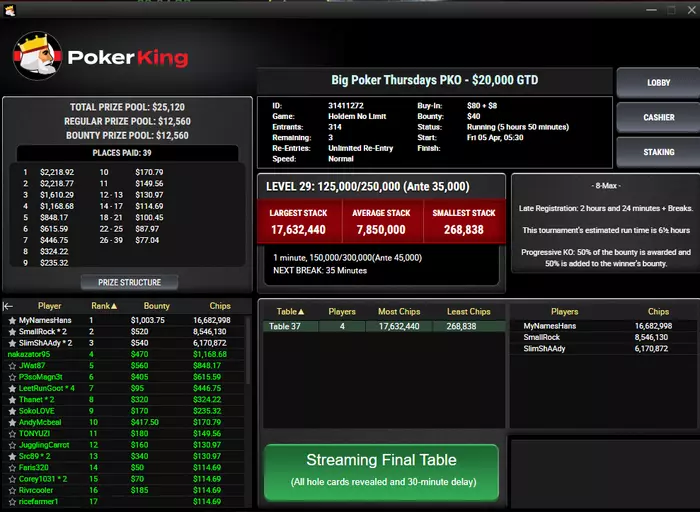
Task: Click the NEXT BREAK: 35 Minutes text
Action: coord(320,271)
